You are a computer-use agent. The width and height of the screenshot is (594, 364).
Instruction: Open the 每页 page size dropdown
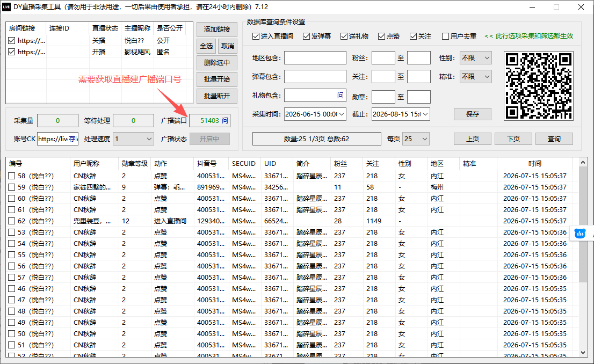click(x=416, y=139)
